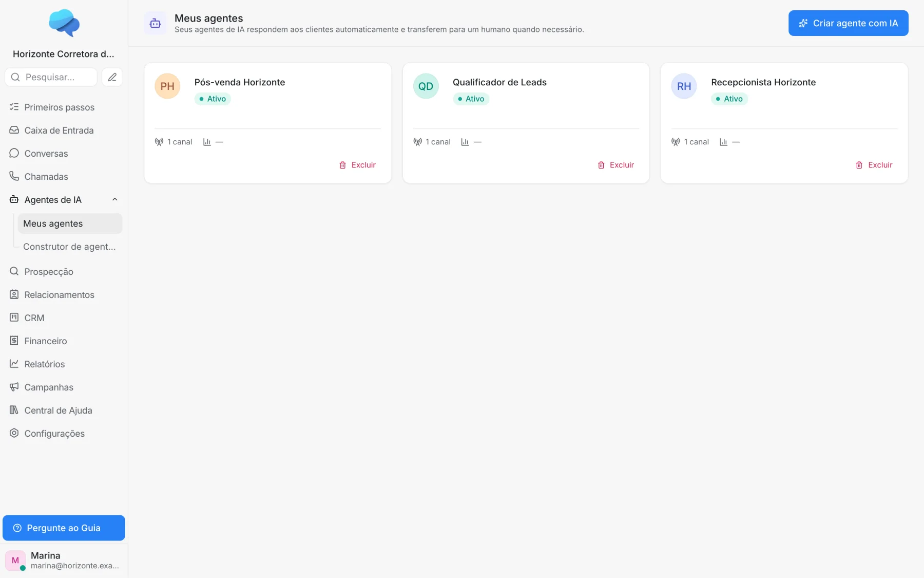The width and height of the screenshot is (924, 578).
Task: Open the CRM section
Action: [x=64, y=318]
